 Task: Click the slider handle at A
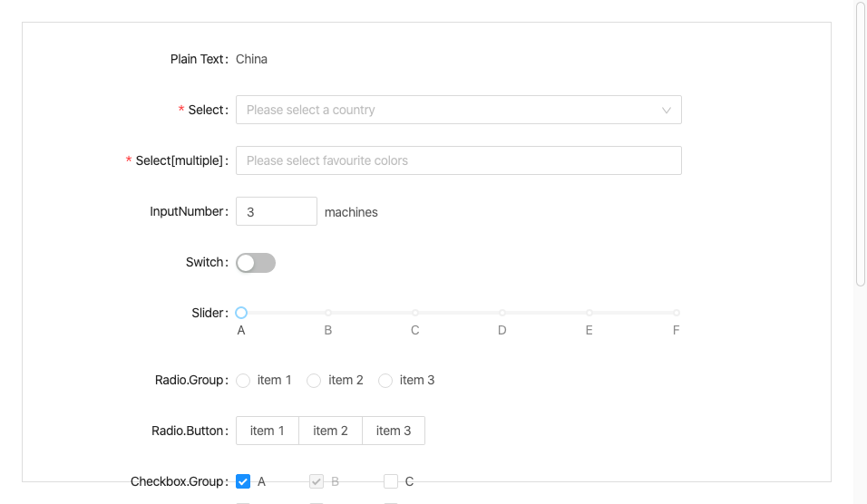(x=241, y=313)
